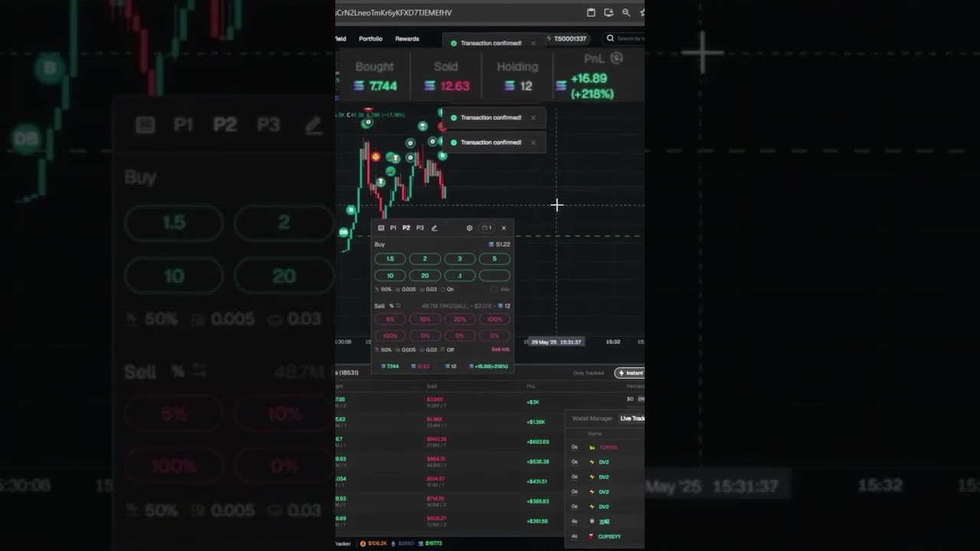Dismiss the middle Transaction confirmed toast
980x551 pixels.
tap(534, 118)
